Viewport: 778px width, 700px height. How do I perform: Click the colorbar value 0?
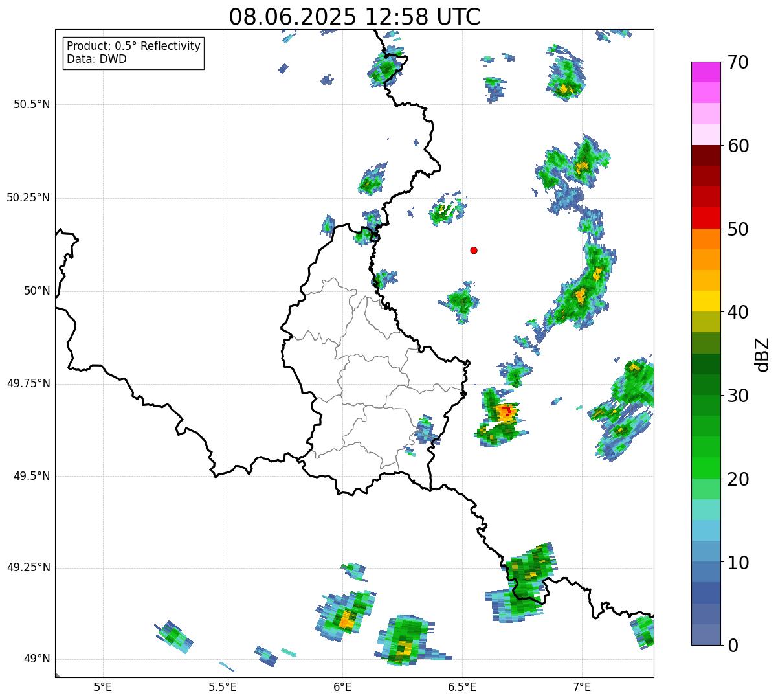click(733, 646)
